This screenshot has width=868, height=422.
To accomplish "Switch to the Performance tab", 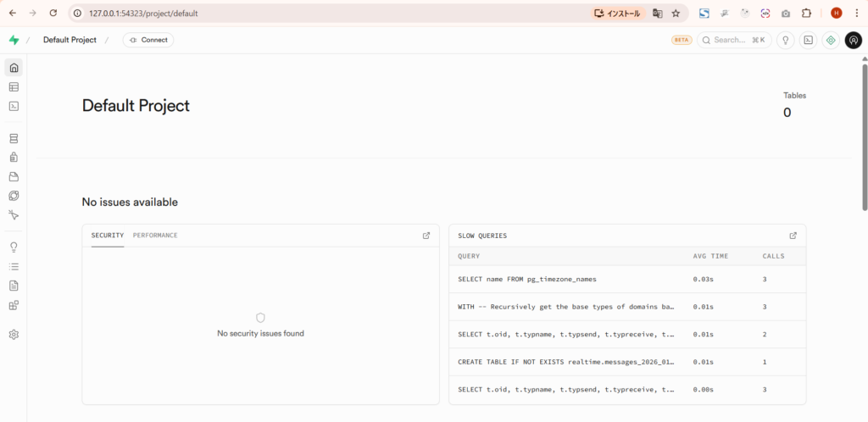I will coord(155,236).
